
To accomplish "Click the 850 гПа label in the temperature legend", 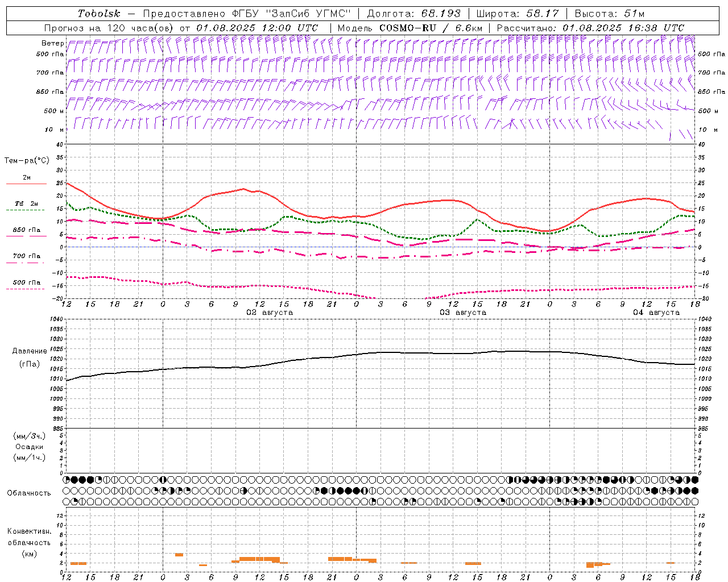I will pos(26,230).
